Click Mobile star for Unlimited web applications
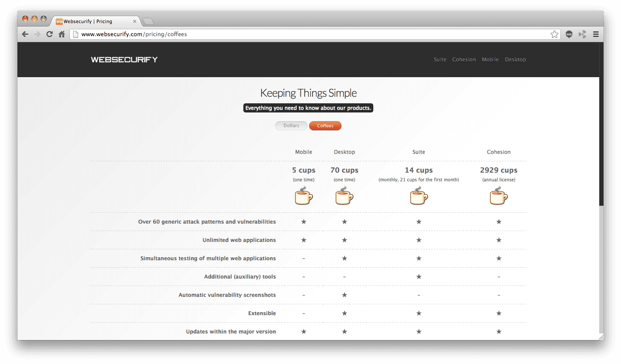Screen dimensions: 621x364 (x=304, y=240)
